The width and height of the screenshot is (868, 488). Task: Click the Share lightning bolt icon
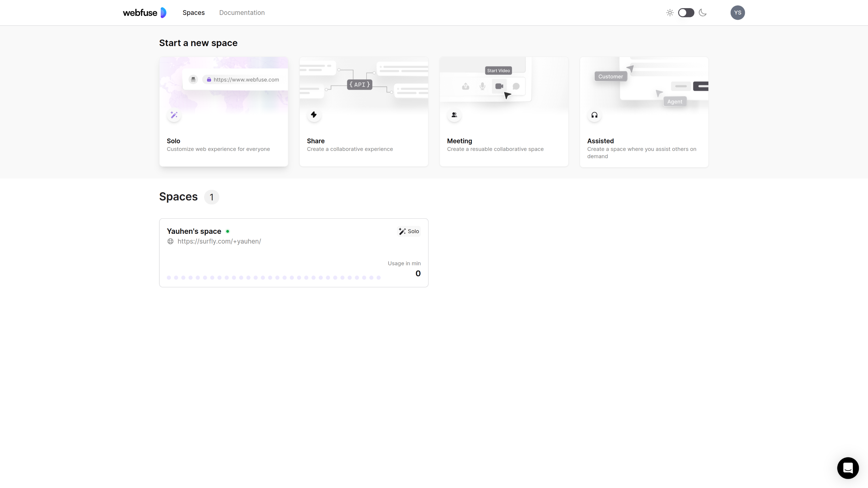(x=314, y=115)
